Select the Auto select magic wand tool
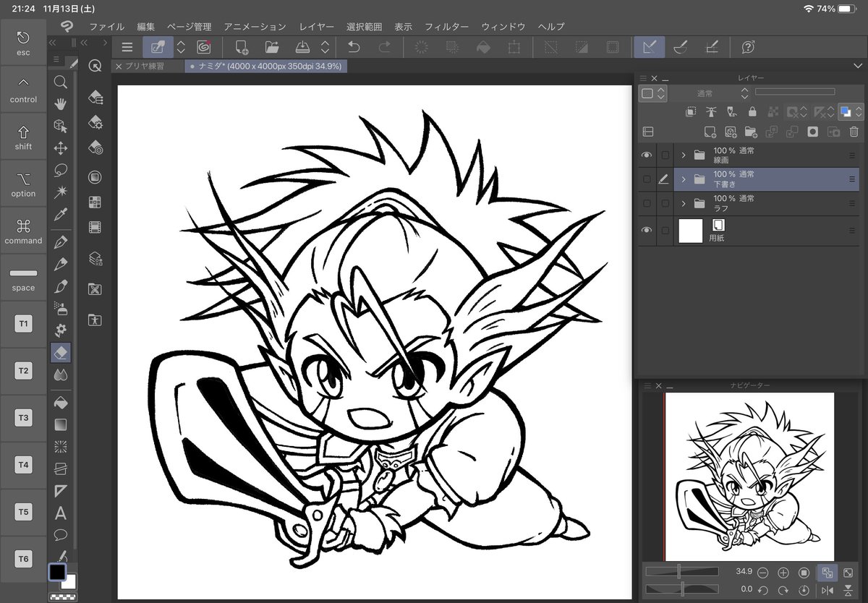 point(61,192)
